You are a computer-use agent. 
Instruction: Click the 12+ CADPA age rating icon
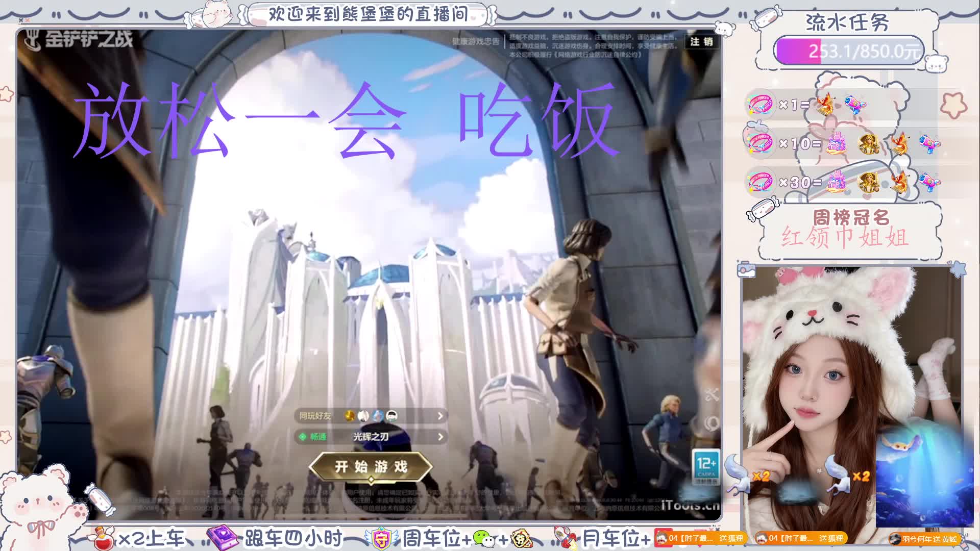tap(706, 466)
